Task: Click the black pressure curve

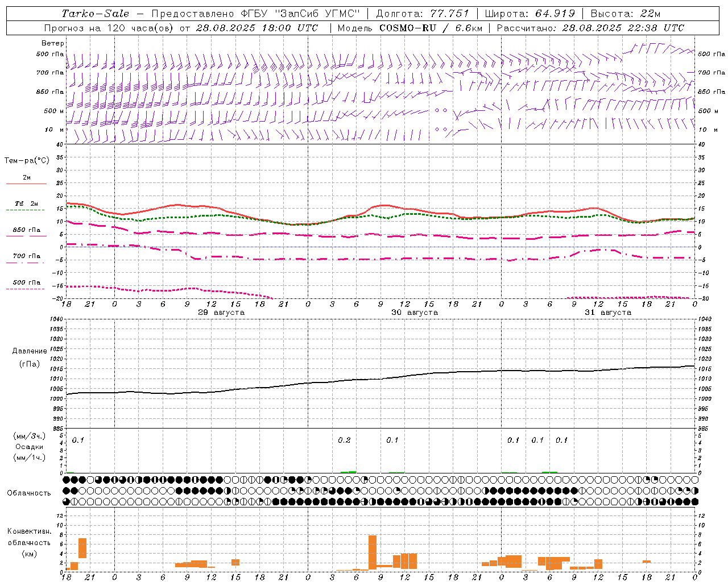Action: click(x=380, y=379)
